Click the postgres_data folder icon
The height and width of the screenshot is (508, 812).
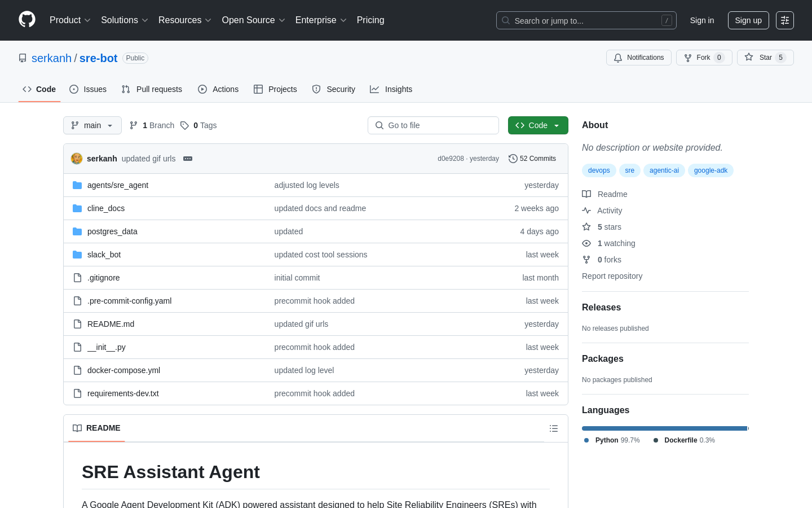point(77,231)
